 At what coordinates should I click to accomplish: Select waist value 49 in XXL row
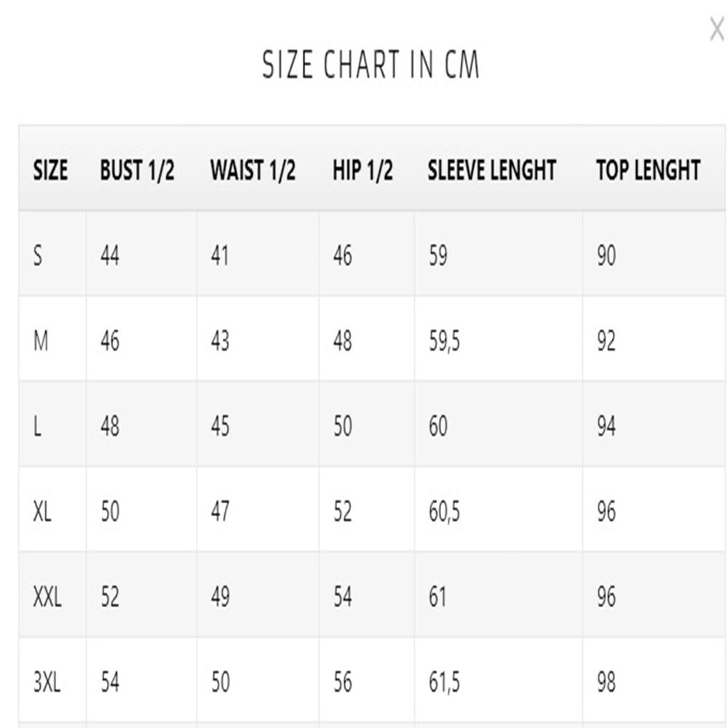tap(220, 597)
